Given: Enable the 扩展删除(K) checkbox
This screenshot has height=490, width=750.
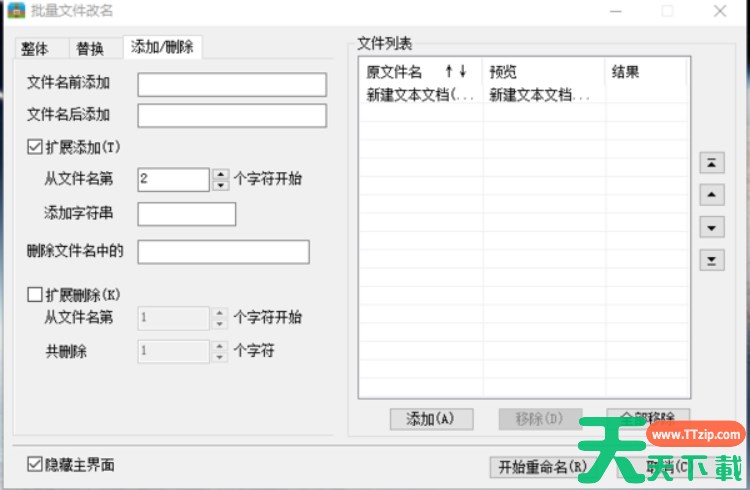Looking at the screenshot, I should coord(34,294).
